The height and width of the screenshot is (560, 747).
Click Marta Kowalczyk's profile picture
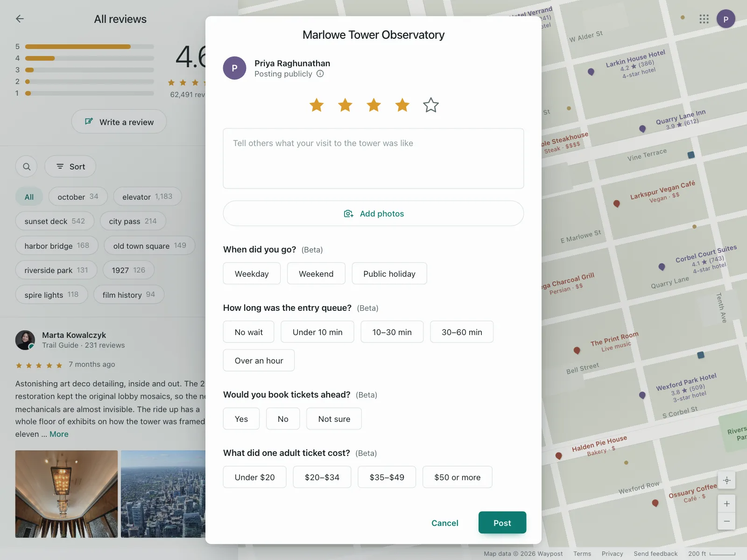click(x=25, y=340)
